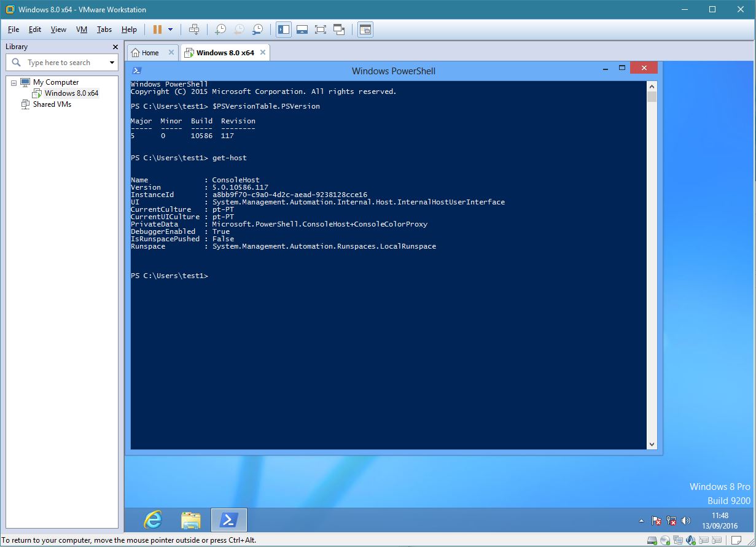Enter full screen mode from the toolbar
Image resolution: width=756 pixels, height=547 pixels.
320,29
